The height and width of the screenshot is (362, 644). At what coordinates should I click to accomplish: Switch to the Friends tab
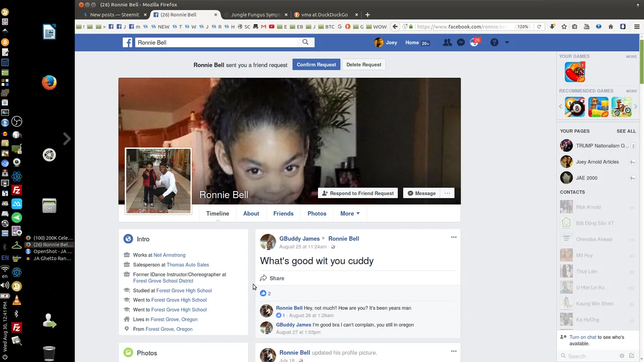(283, 214)
